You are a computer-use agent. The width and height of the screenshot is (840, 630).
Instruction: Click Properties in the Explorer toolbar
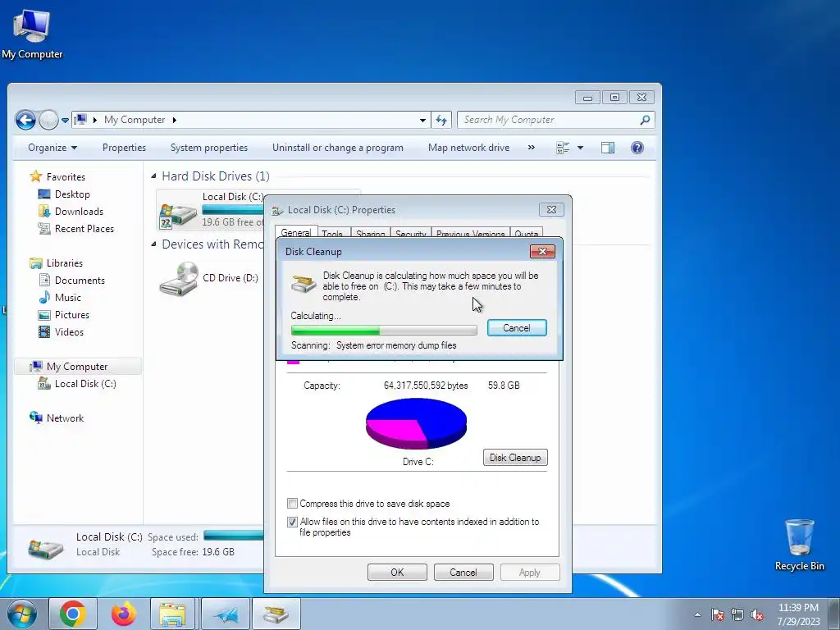click(x=125, y=148)
